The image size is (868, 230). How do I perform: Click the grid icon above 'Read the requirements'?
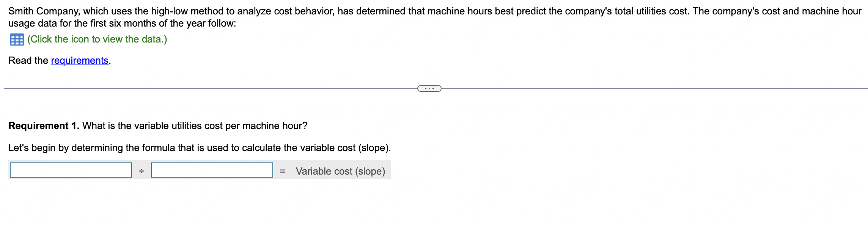click(17, 39)
